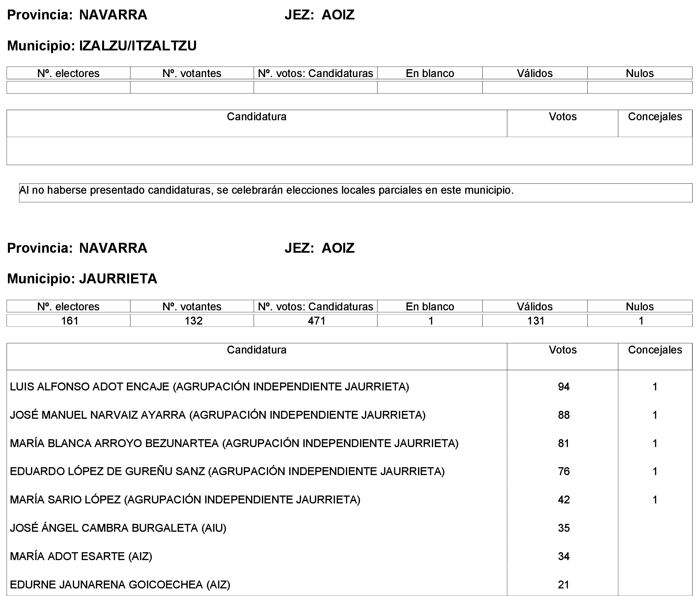Click votes value 34

coord(564,556)
